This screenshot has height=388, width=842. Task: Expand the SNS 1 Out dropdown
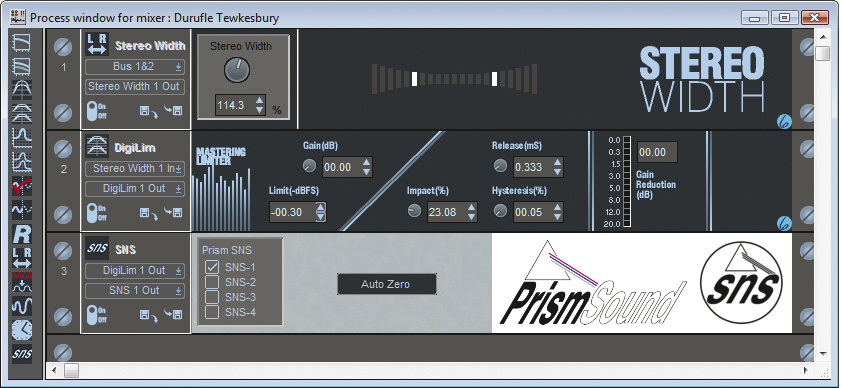pos(134,290)
